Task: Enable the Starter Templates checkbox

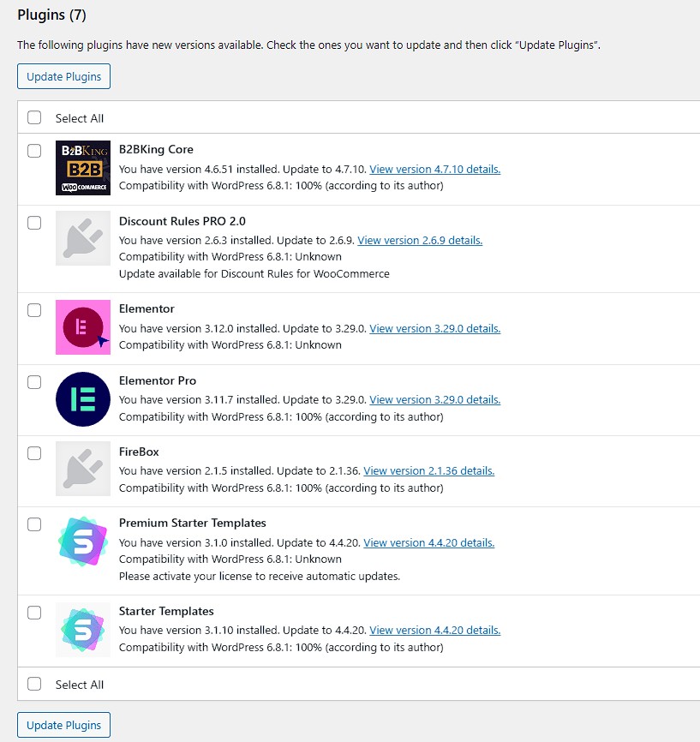Action: (x=34, y=613)
